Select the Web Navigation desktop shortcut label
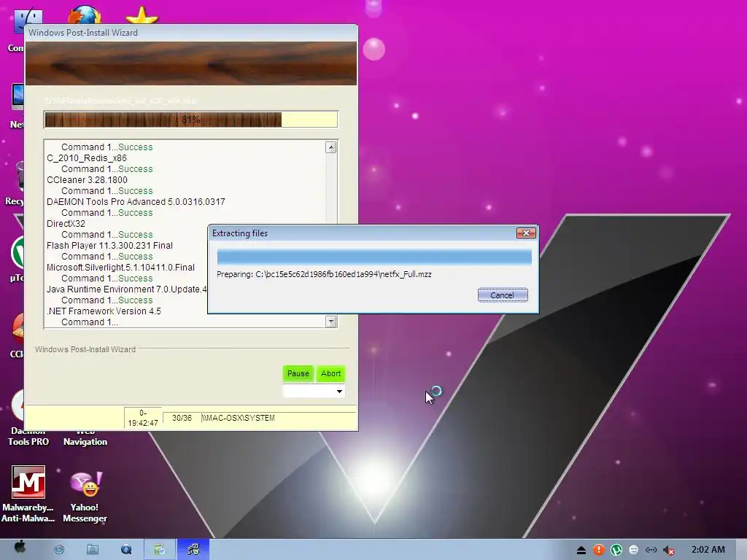This screenshot has width=747, height=560. [x=85, y=436]
